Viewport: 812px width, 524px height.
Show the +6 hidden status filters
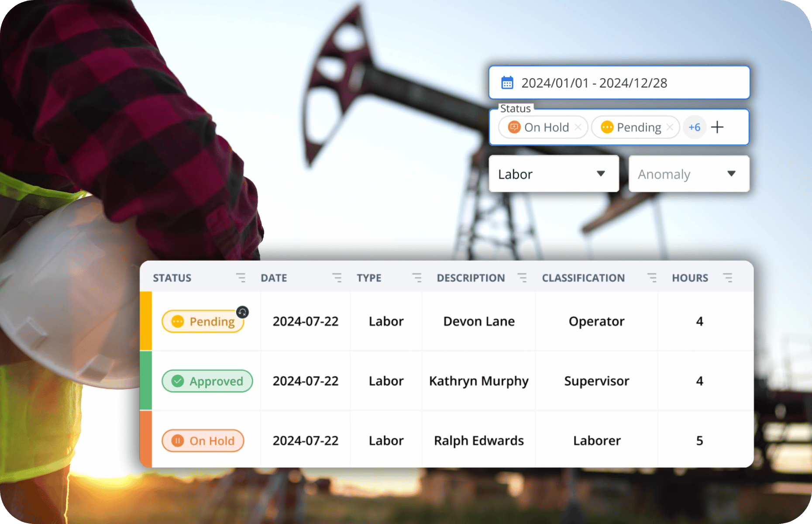click(694, 127)
